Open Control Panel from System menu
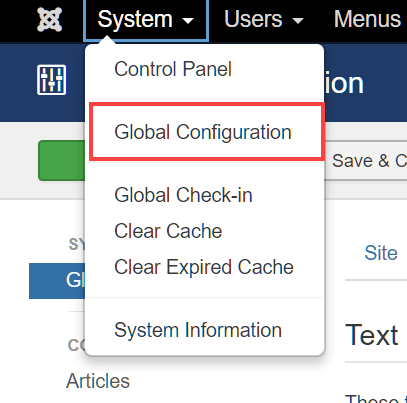Image resolution: width=407 pixels, height=403 pixels. (x=173, y=69)
